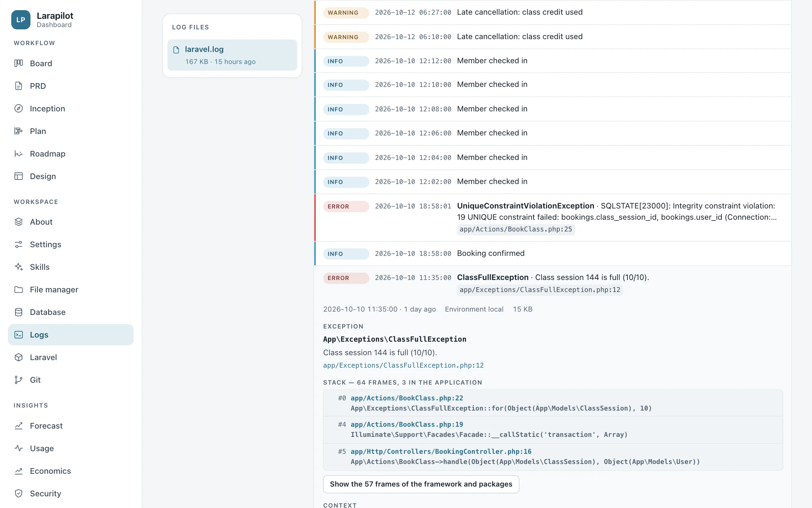Click the Roadmap icon in the sidebar
This screenshot has height=508, width=812.
(x=18, y=154)
